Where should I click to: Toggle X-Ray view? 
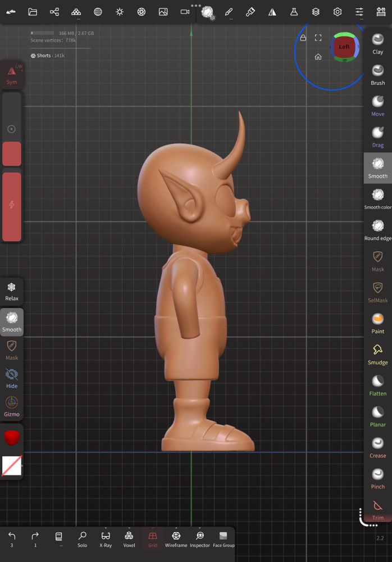pos(106,539)
